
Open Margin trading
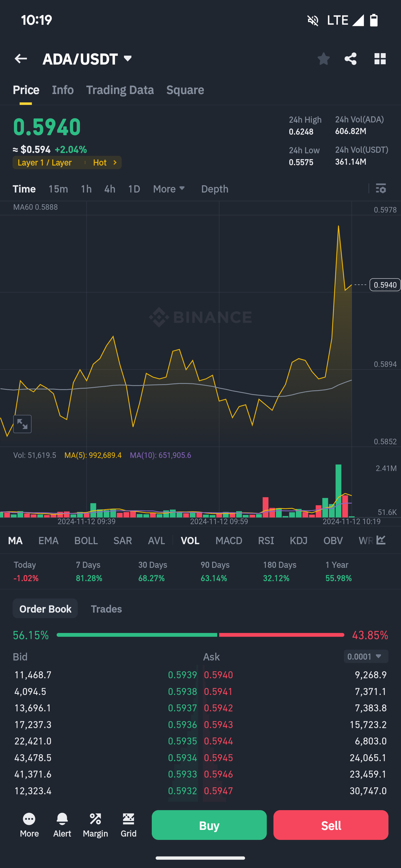click(x=96, y=825)
